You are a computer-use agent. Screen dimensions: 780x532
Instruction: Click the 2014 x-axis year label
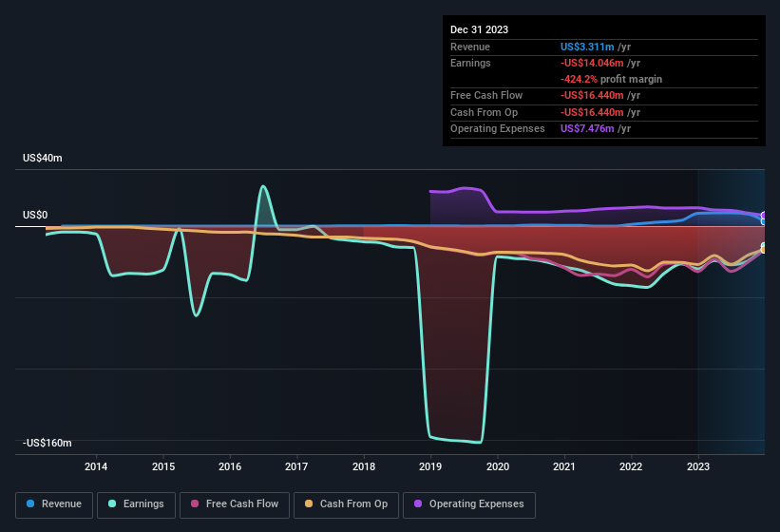click(96, 466)
